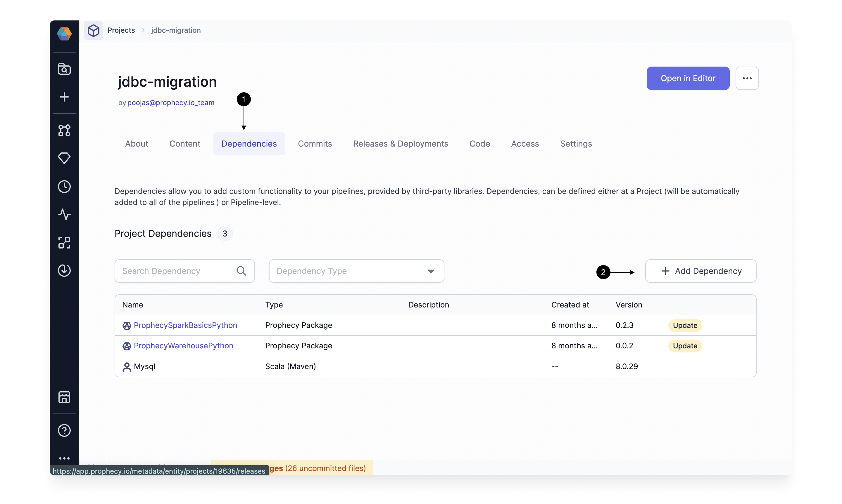Click the Add Dependency button

[700, 271]
